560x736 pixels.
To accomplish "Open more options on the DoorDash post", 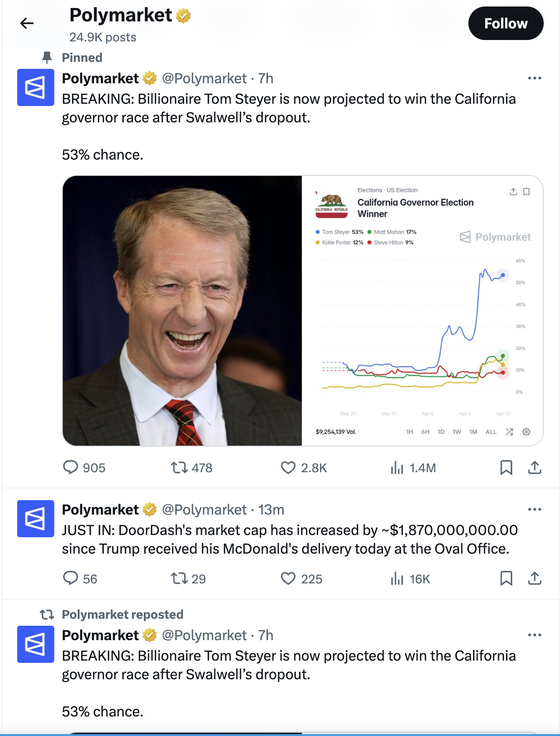I will click(x=534, y=509).
